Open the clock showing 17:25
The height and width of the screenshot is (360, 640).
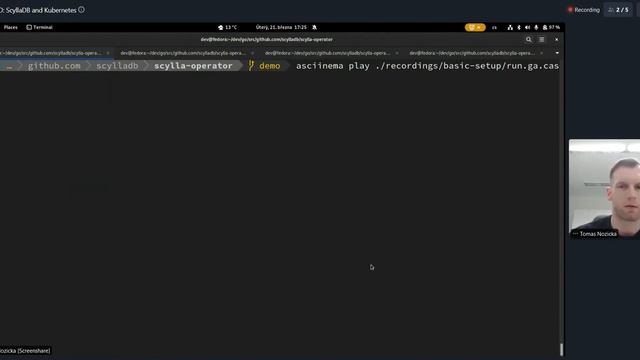pos(281,27)
